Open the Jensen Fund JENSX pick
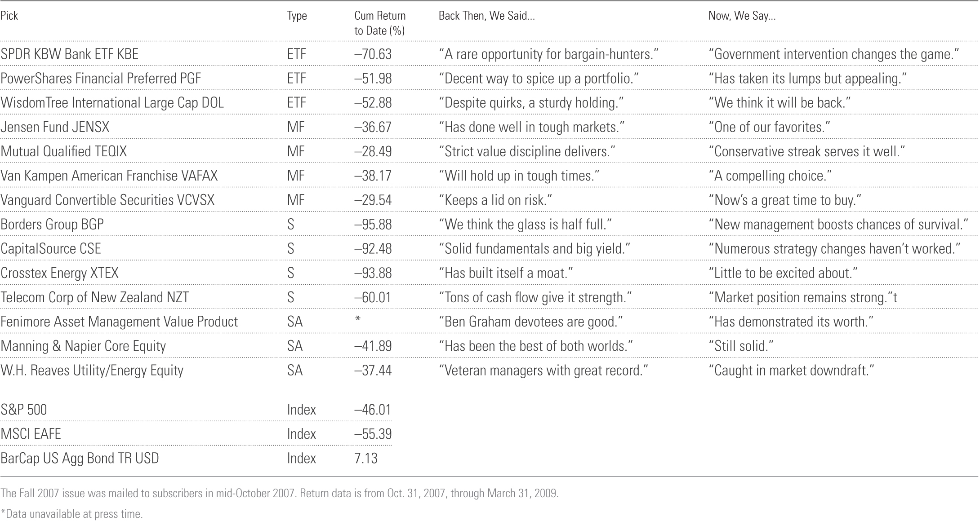Screen dimensions: 980x521 55,127
